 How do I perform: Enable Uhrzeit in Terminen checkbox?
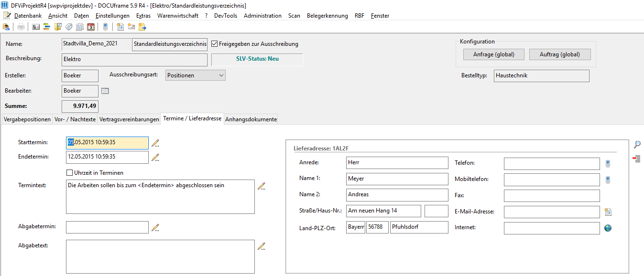[69, 173]
